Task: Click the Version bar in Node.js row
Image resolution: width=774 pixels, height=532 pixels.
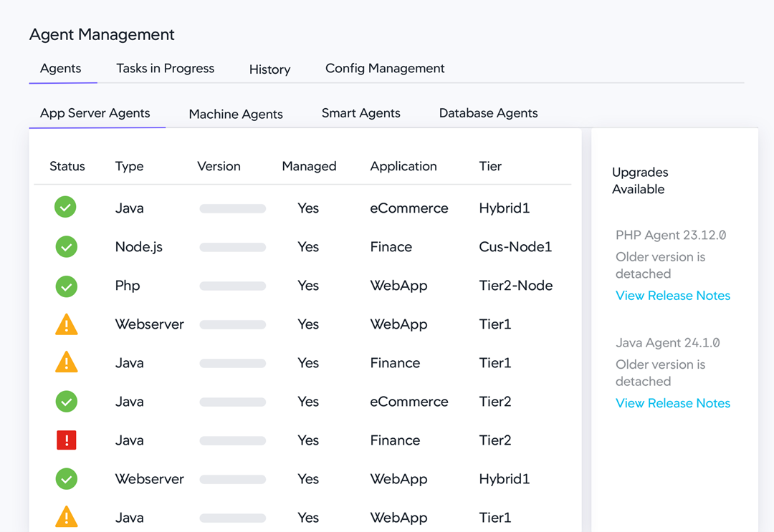Action: [x=233, y=247]
